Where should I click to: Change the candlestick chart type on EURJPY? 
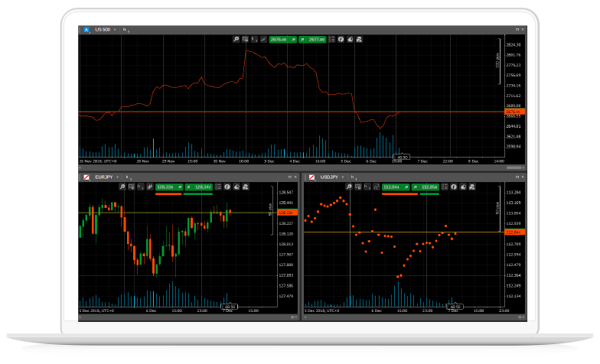[x=150, y=187]
